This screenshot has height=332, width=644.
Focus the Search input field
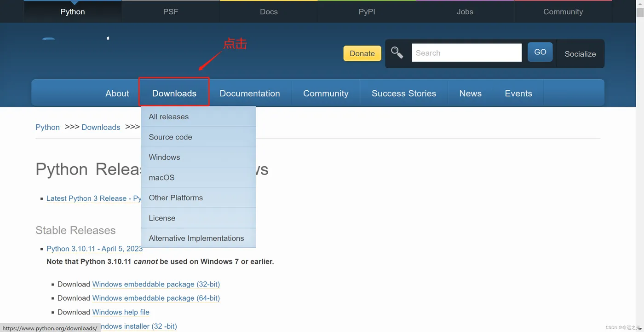point(466,53)
